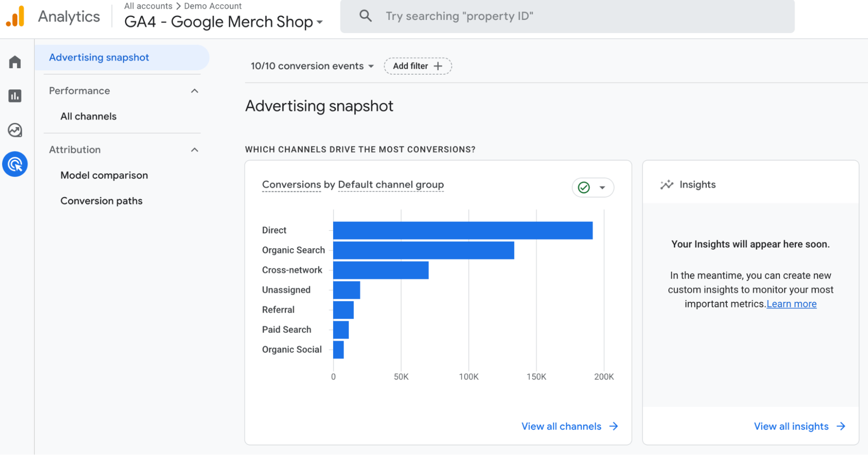This screenshot has width=868, height=455.
Task: Click the Paid Search channel label
Action: [x=287, y=330]
